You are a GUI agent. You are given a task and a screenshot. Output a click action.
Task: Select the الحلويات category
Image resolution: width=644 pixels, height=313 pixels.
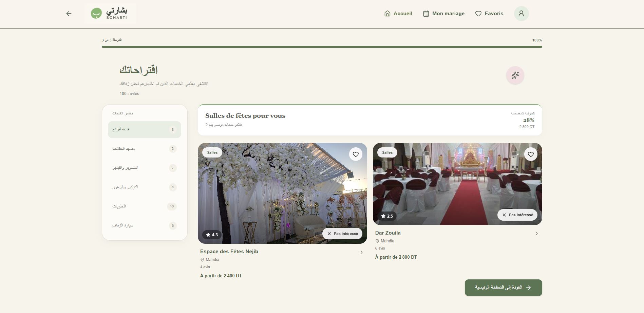pos(145,206)
